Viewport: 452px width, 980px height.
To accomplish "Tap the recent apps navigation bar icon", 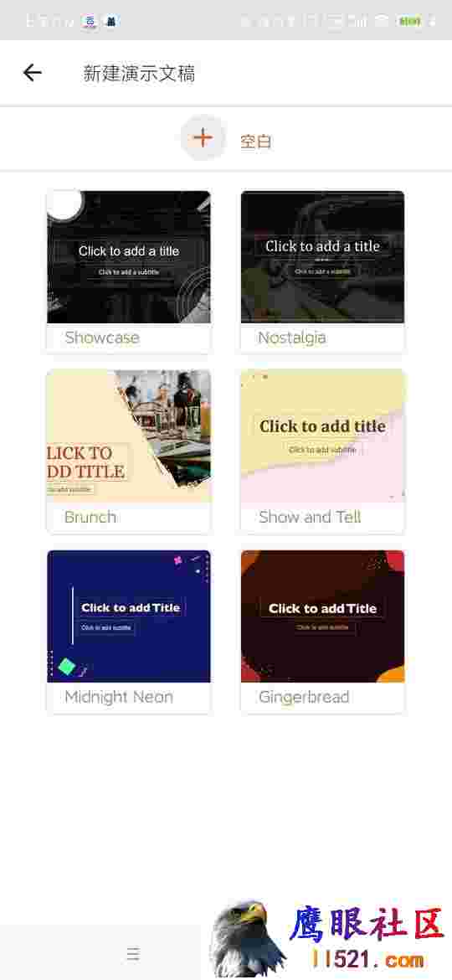I will pyautogui.click(x=133, y=953).
